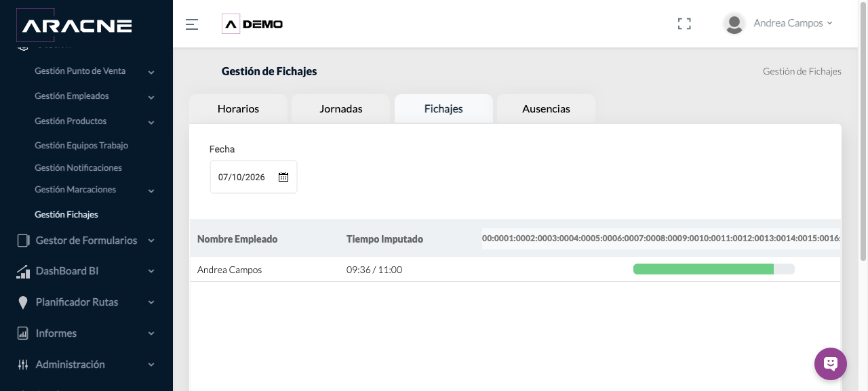Click the DashBoard BI chart icon

[23, 272]
